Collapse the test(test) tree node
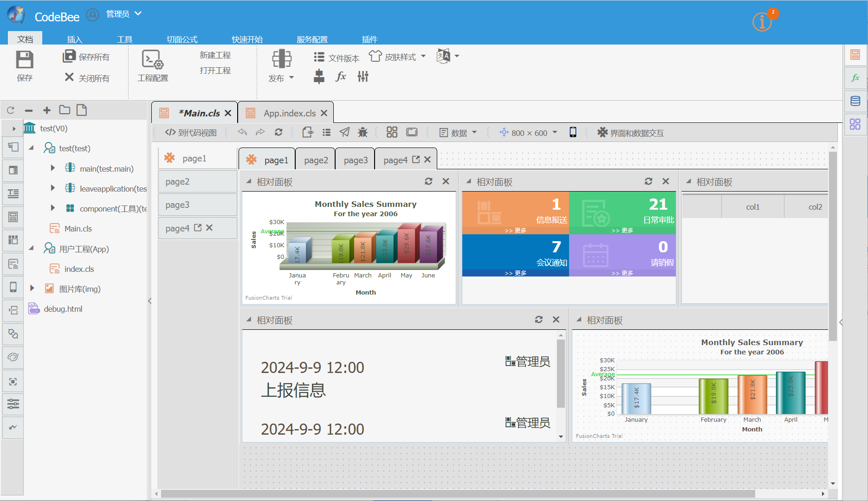 tap(32, 148)
